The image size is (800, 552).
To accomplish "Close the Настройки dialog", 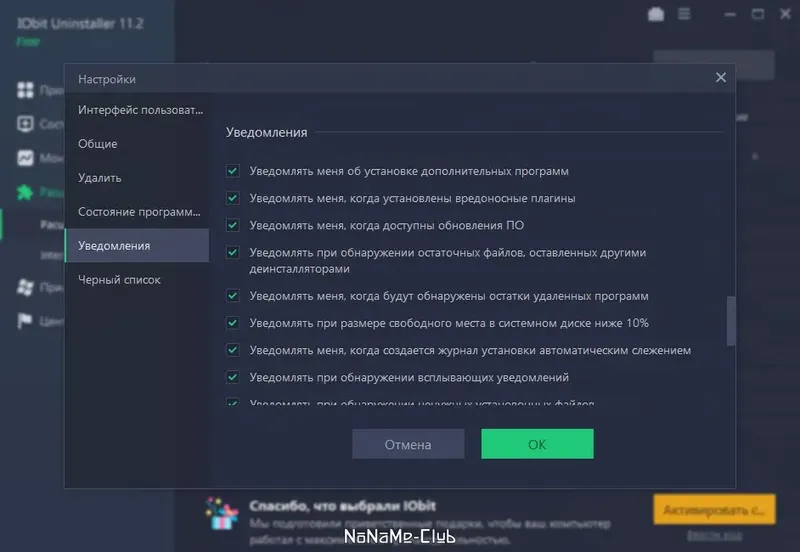I will 720,78.
